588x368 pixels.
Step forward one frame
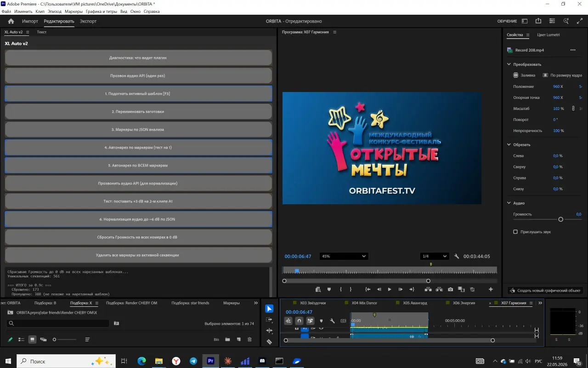401,289
